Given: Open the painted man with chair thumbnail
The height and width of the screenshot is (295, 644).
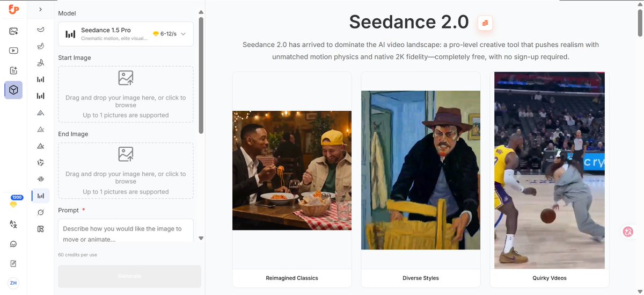Looking at the screenshot, I should click(x=421, y=170).
